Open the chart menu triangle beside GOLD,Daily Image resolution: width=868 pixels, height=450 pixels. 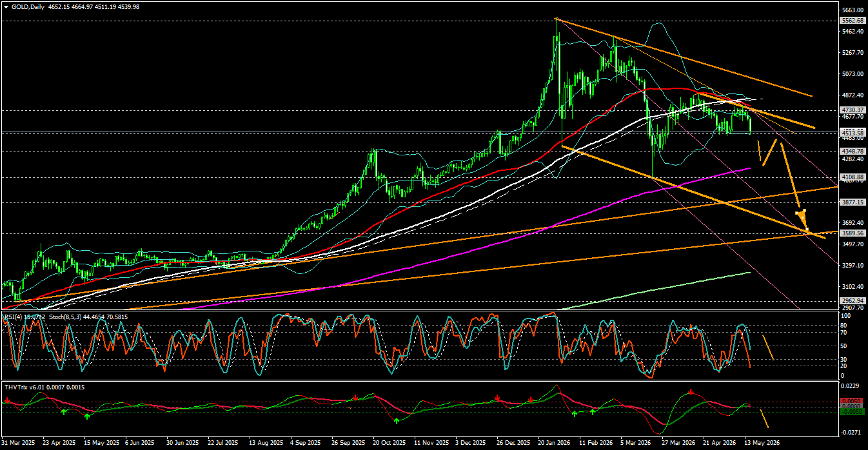pyautogui.click(x=6, y=6)
